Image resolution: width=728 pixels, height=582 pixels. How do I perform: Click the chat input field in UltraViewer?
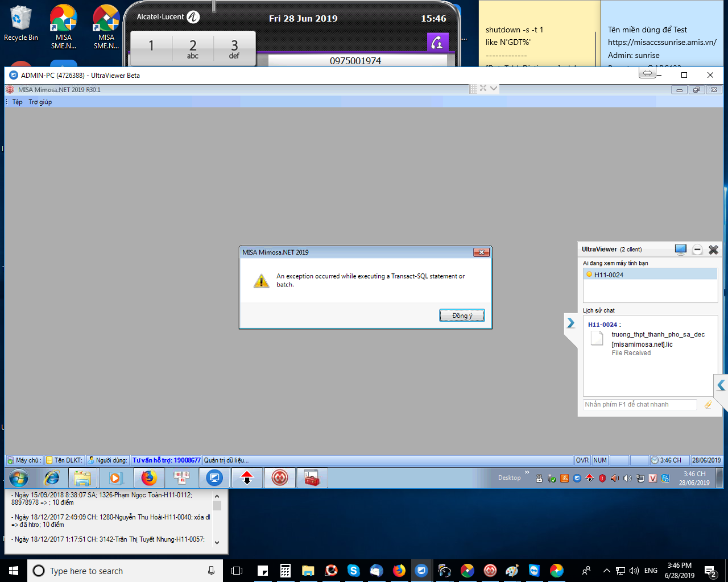pos(640,404)
